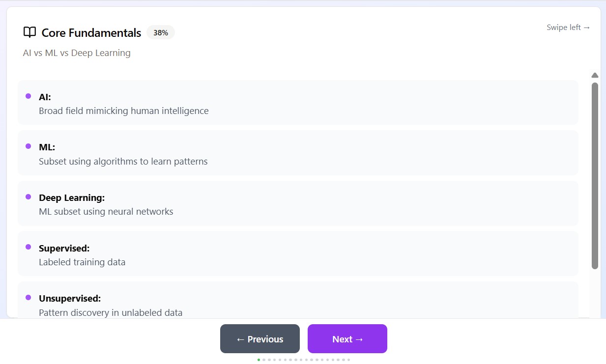The height and width of the screenshot is (364, 606).
Task: Click the Core Fundamentals heading
Action: 91,33
